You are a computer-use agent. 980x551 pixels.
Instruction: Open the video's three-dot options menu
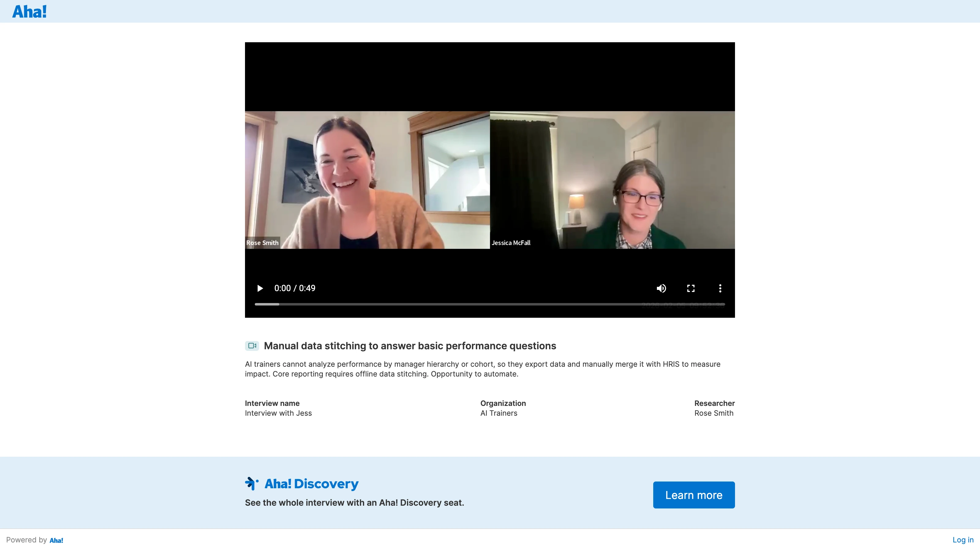coord(720,288)
